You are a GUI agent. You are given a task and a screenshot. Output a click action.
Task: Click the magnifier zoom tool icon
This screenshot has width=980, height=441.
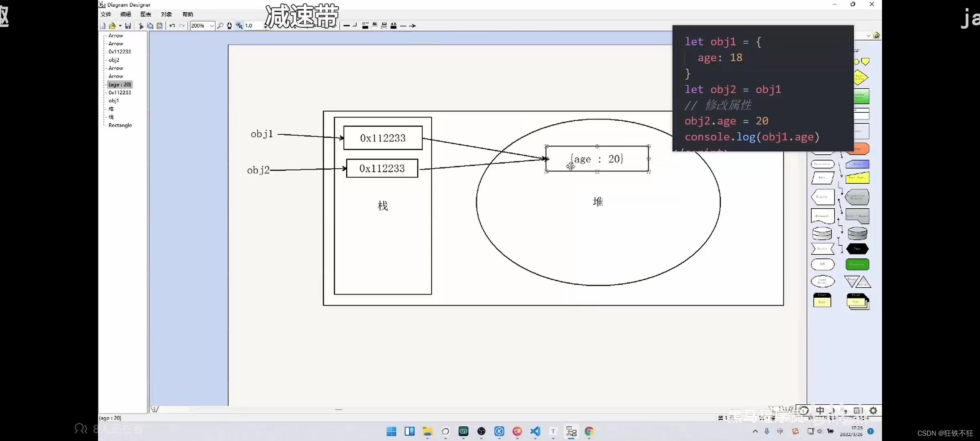(x=220, y=26)
